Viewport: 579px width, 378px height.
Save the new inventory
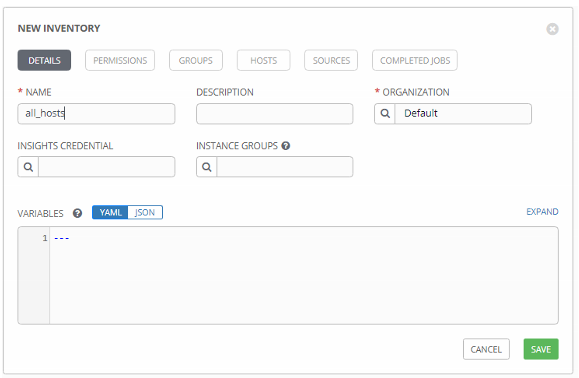(x=541, y=349)
